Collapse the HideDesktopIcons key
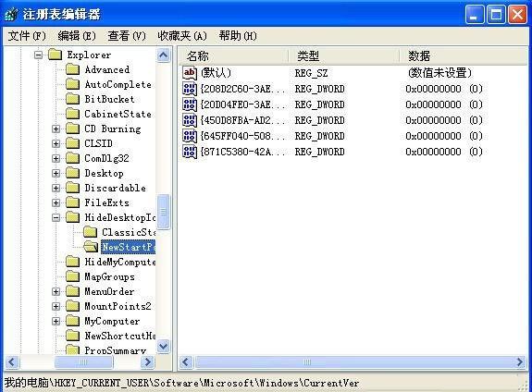 (56, 217)
